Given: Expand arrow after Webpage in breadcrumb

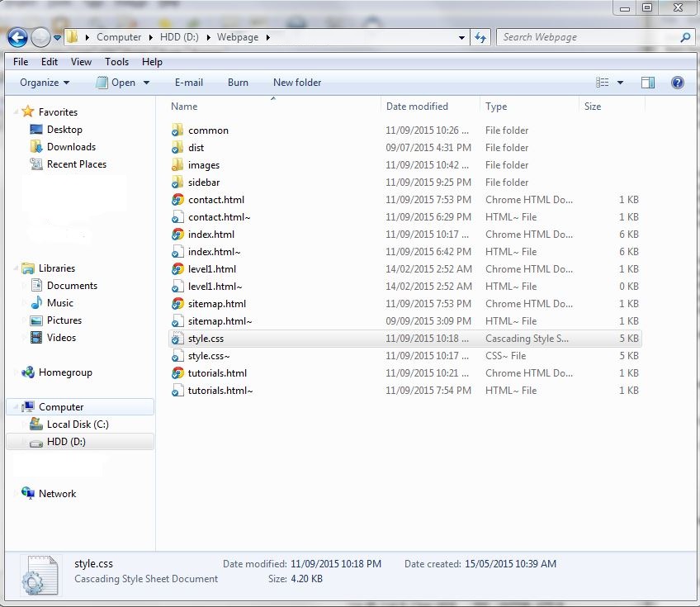Looking at the screenshot, I should 267,37.
